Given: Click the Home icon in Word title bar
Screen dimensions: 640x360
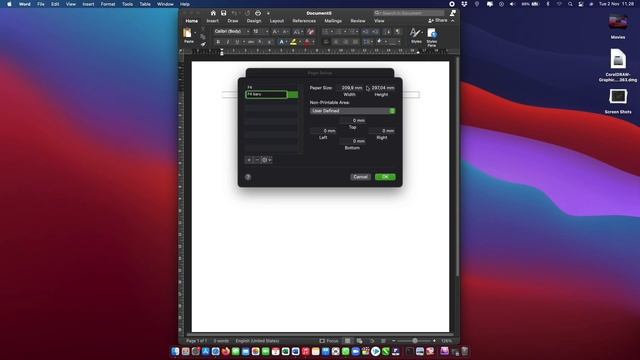Looking at the screenshot, I should 213,13.
